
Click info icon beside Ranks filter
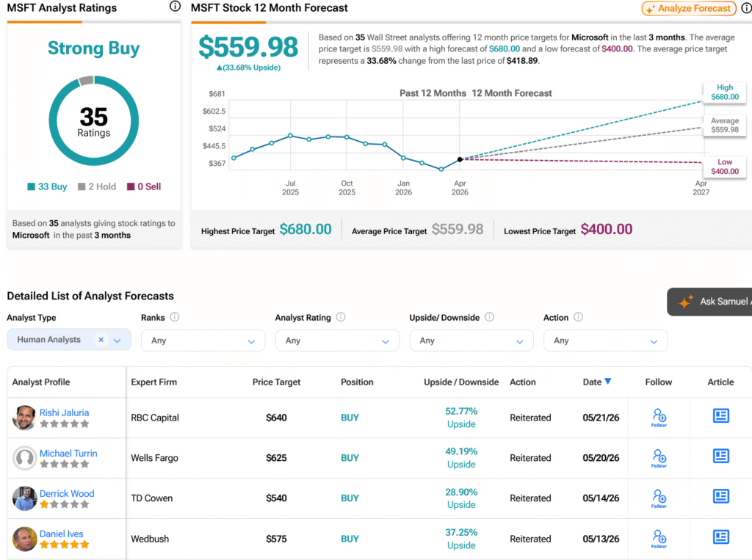coord(175,317)
